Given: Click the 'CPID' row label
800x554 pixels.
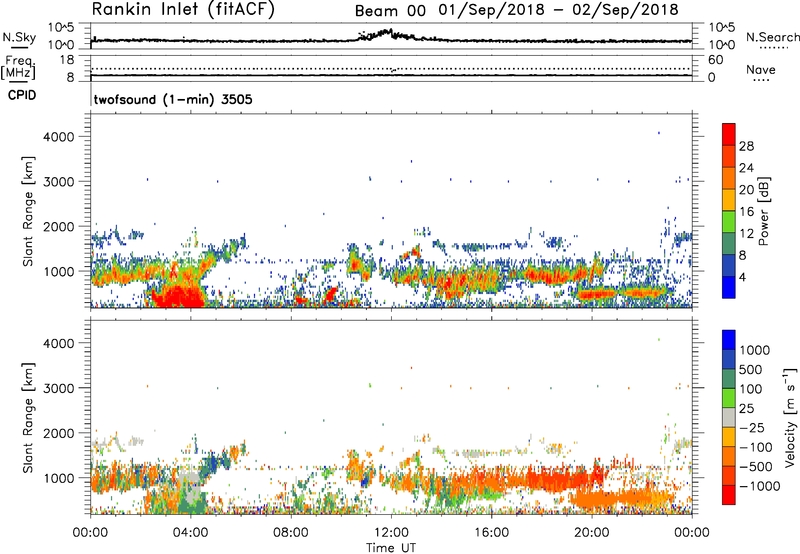Looking at the screenshot, I should (x=22, y=95).
